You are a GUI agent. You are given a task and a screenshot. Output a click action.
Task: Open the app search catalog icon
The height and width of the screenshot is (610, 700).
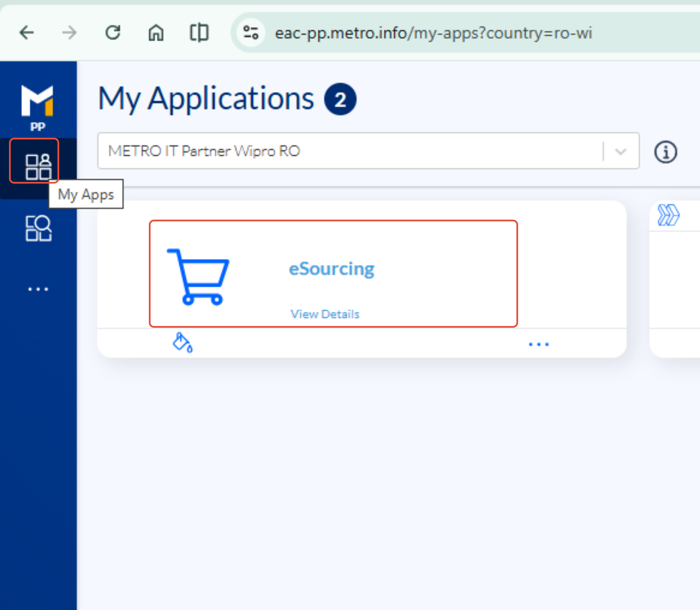pos(39,228)
